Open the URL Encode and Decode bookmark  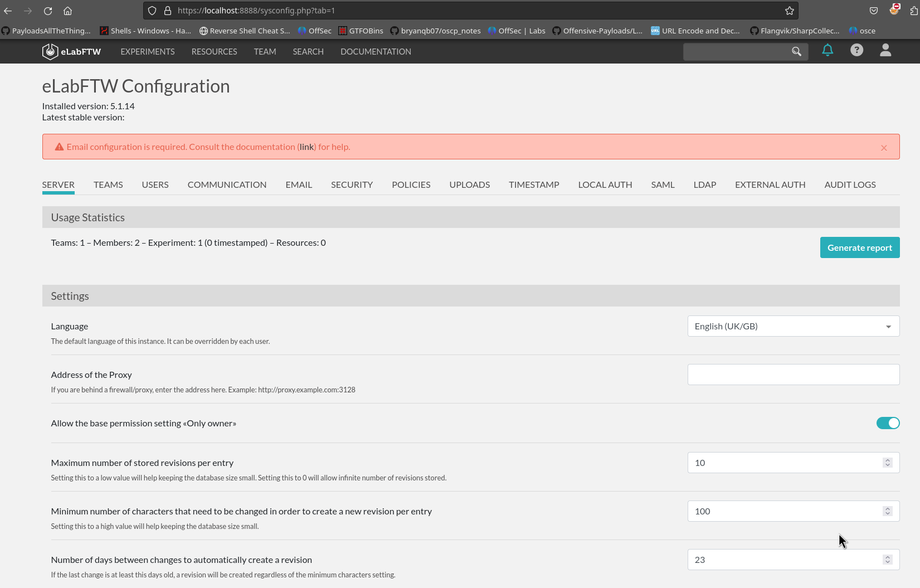(x=695, y=31)
